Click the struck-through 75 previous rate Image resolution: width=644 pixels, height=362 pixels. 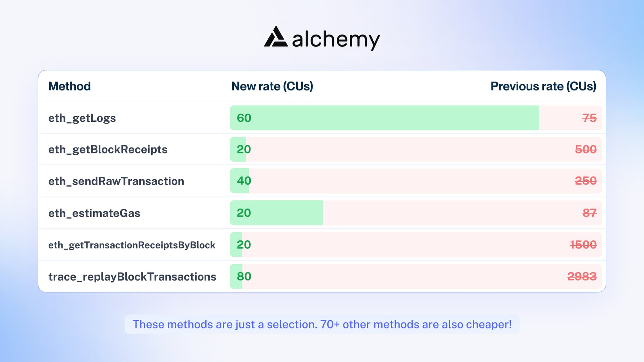click(589, 118)
